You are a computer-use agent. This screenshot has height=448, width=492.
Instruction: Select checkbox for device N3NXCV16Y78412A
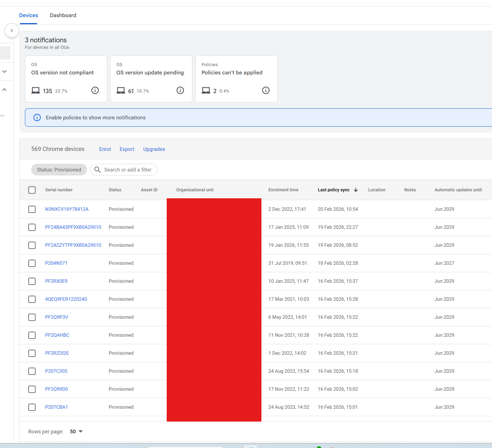[32, 209]
